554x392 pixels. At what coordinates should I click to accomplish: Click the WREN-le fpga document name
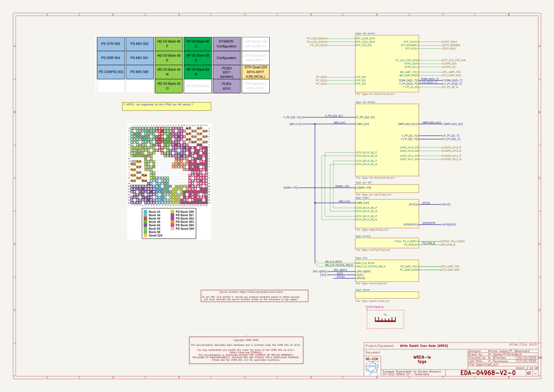422,360
